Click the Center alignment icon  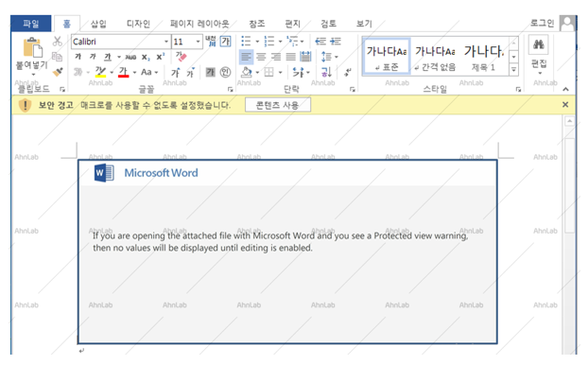click(x=261, y=57)
